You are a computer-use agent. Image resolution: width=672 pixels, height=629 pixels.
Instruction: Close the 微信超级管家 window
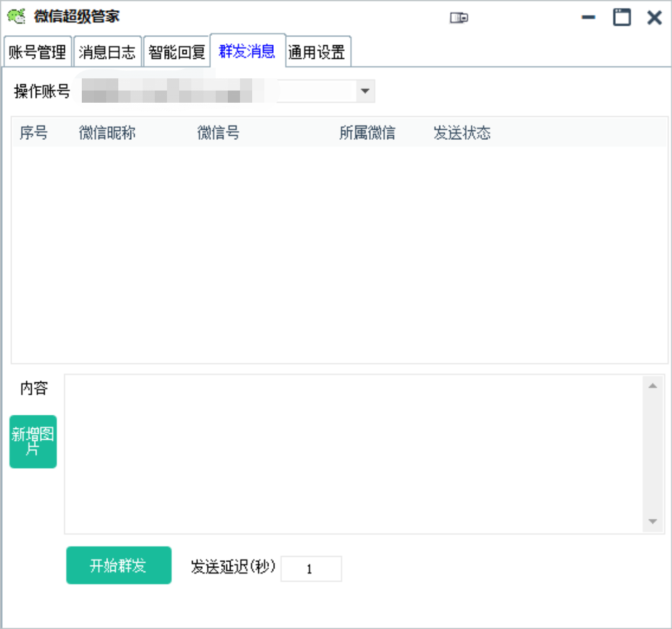click(654, 18)
